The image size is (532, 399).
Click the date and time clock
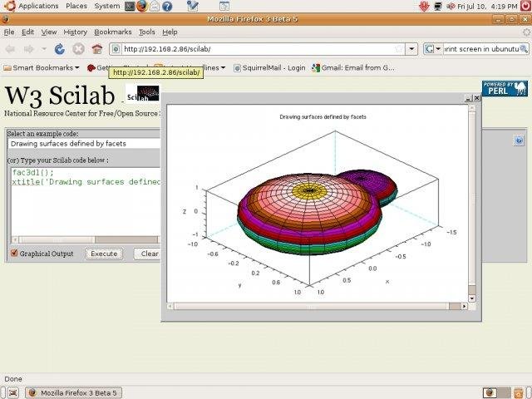point(487,6)
